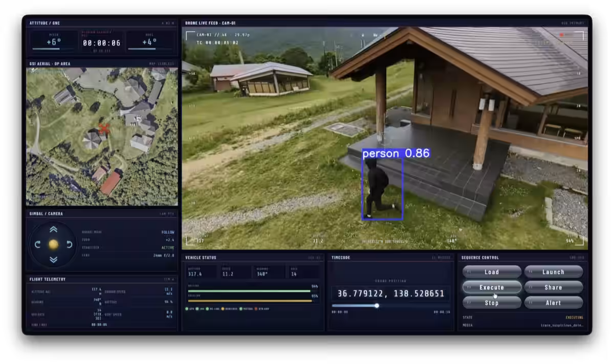
Task: Rotate the gimbal counter-clockwise with the left arrow
Action: coord(37,244)
